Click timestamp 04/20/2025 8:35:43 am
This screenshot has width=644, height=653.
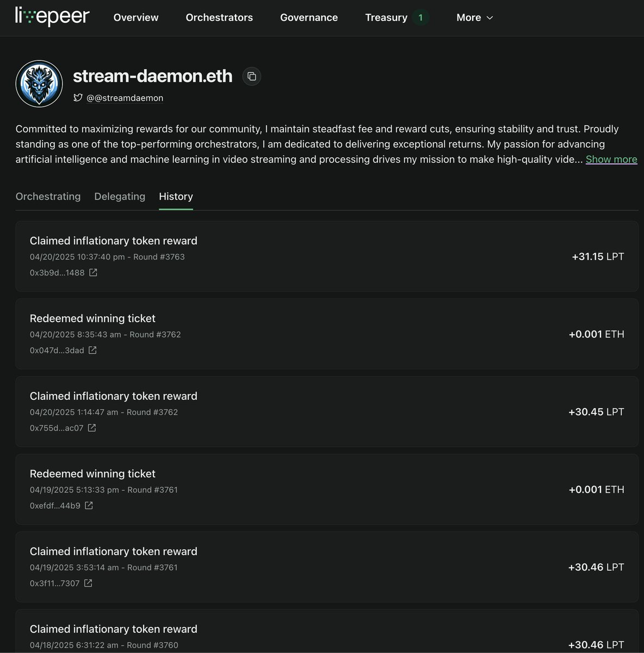76,335
